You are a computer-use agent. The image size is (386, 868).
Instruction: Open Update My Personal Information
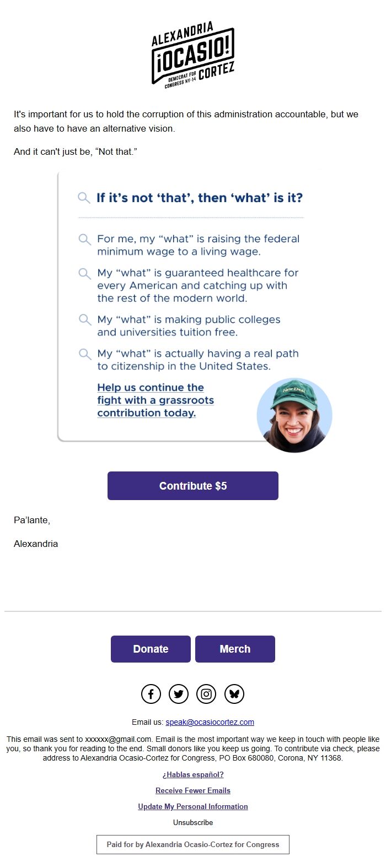(x=192, y=806)
